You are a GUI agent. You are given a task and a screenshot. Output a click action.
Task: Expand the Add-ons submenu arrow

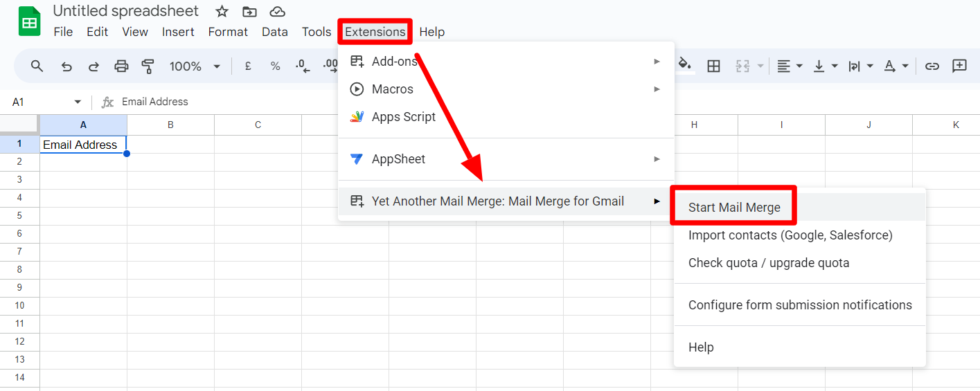(657, 61)
